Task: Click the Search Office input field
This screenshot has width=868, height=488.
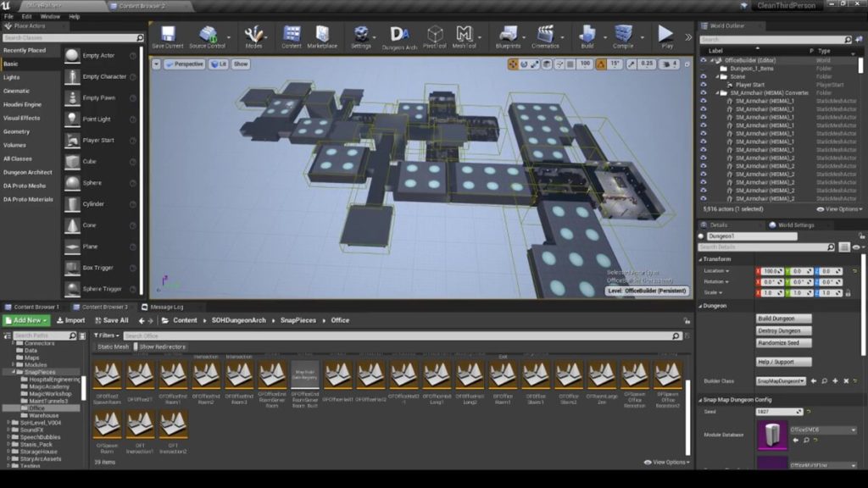Action: coord(254,335)
